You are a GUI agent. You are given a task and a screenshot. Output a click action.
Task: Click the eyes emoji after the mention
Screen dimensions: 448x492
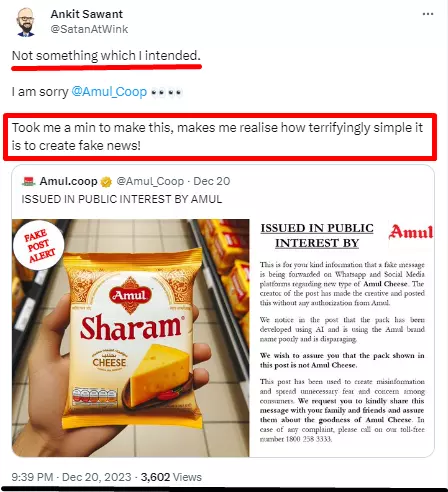coord(166,92)
